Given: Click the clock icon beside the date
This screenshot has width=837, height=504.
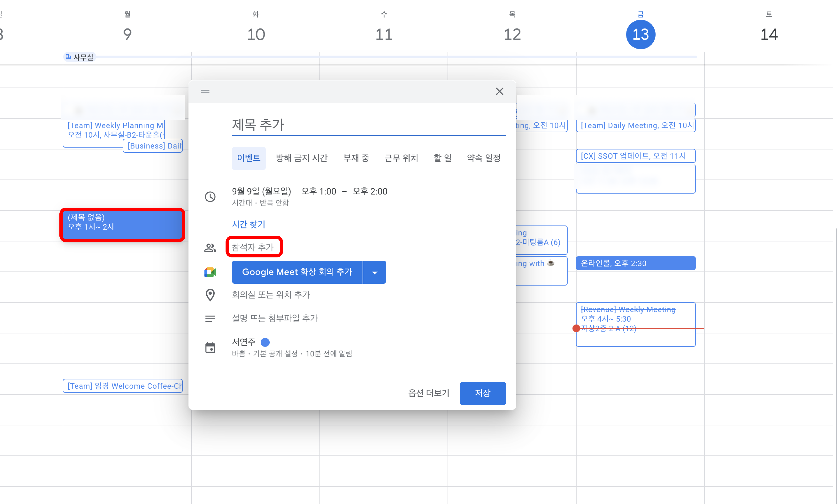Looking at the screenshot, I should click(210, 197).
